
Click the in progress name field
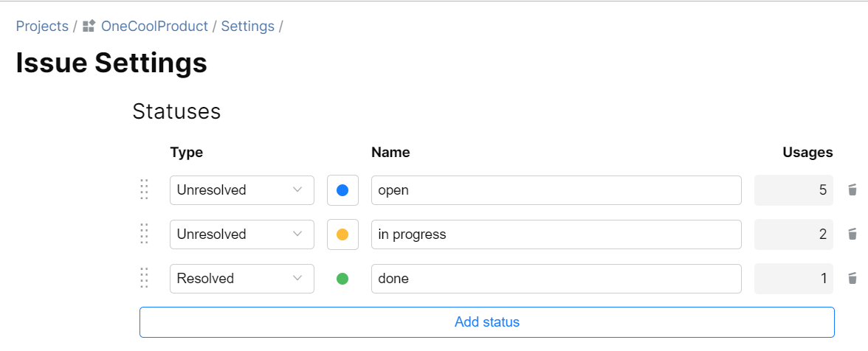[x=556, y=234]
